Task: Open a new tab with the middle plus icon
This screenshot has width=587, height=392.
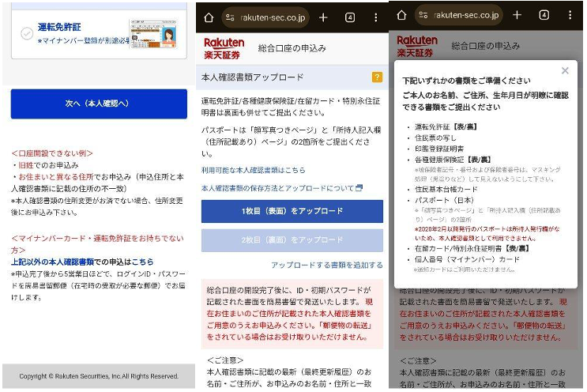Action: [x=323, y=17]
